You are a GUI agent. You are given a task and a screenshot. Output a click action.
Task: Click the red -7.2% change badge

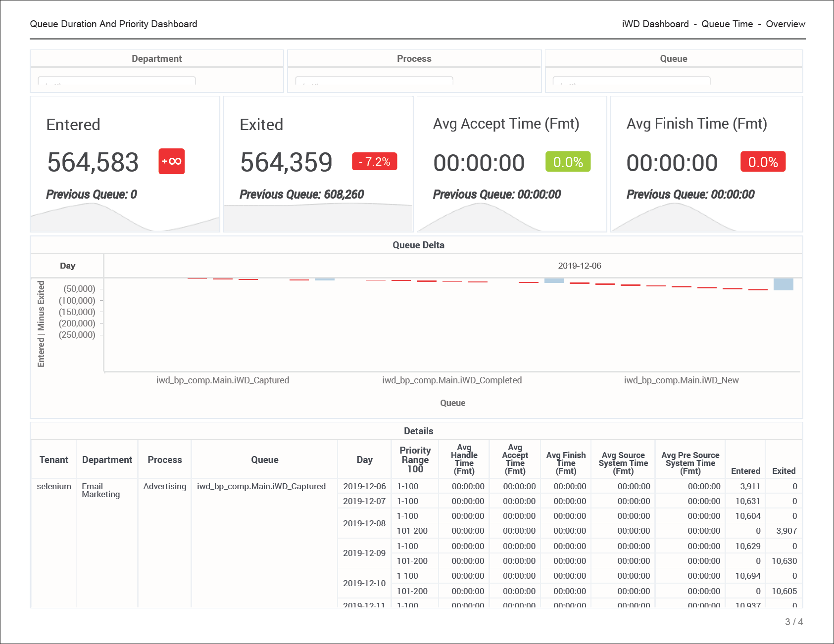tap(374, 162)
